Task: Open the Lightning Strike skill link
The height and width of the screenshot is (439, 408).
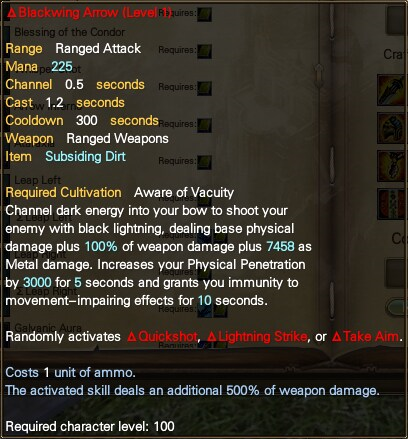Action: (x=257, y=337)
